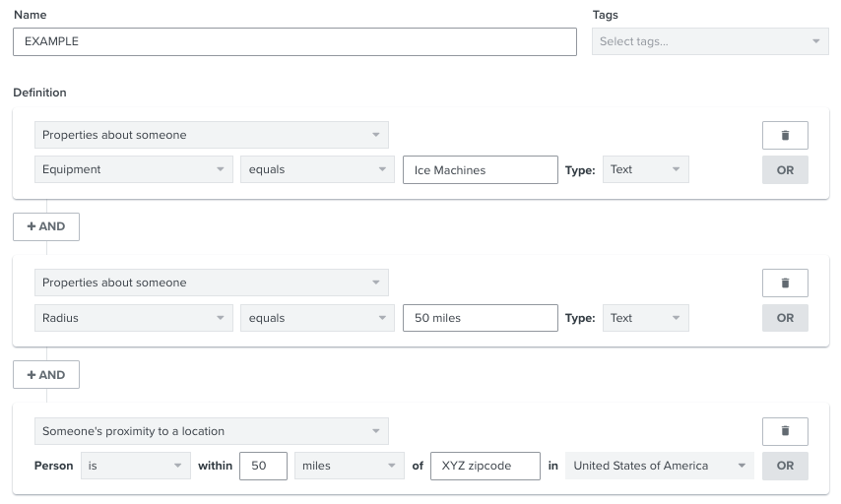Open Type Text dropdown for Equipment row
Image resolution: width=841 pixels, height=504 pixels.
point(646,169)
